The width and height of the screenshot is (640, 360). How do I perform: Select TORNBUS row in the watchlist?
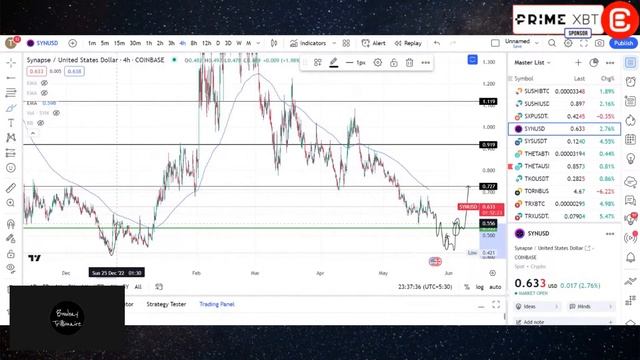[564, 191]
